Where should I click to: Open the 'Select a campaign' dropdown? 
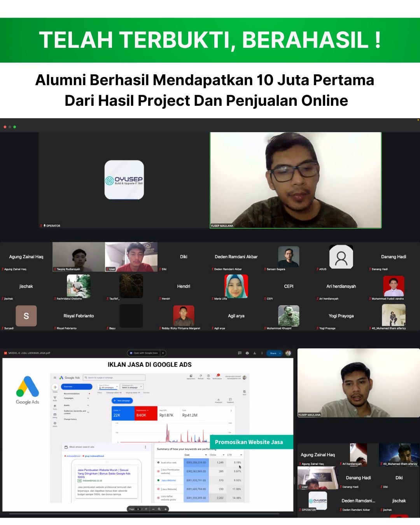[x=132, y=387]
